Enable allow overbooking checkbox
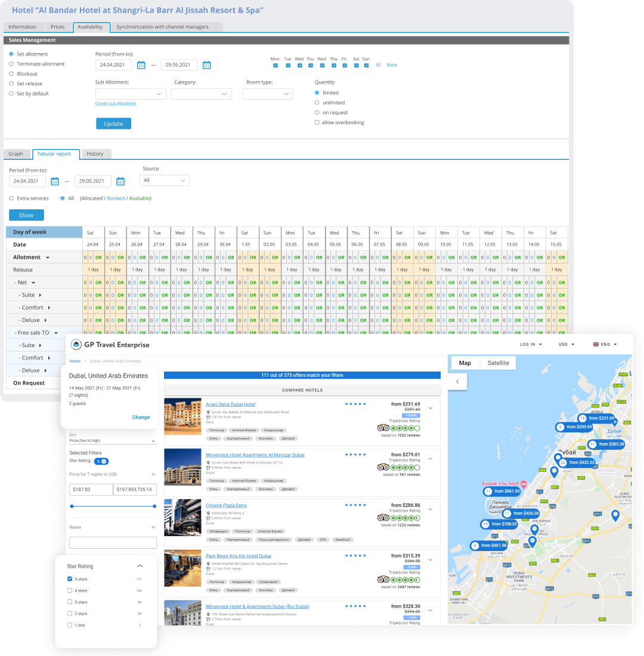 [317, 123]
